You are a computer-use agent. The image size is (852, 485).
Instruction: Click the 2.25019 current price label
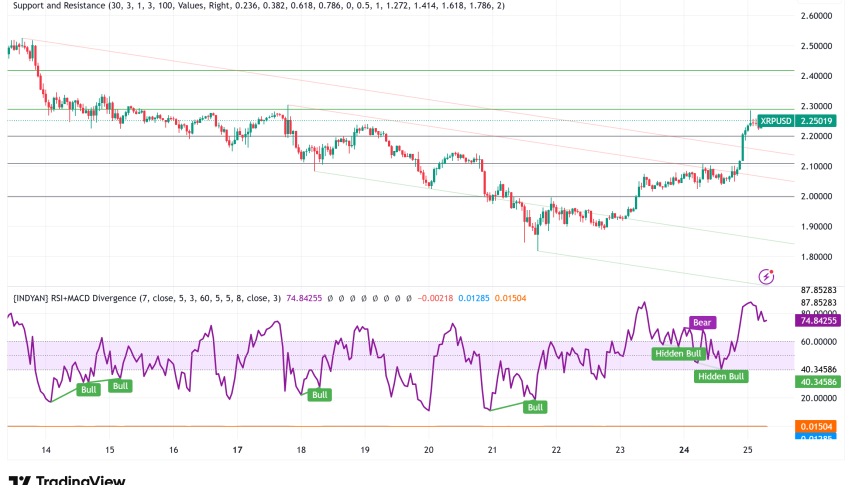[824, 120]
